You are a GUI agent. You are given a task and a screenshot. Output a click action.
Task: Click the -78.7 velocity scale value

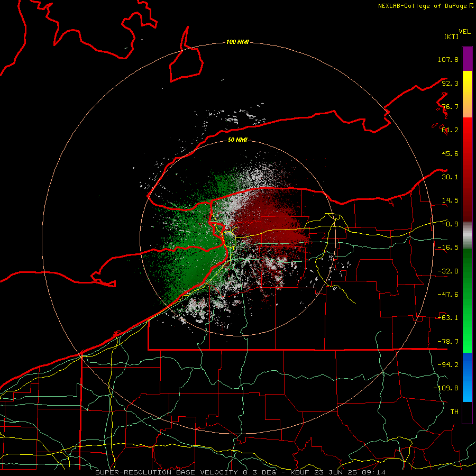click(x=448, y=342)
